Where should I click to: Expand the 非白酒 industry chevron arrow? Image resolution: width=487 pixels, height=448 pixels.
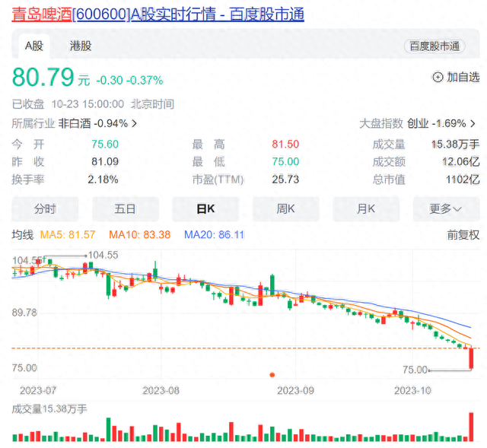pos(134,123)
